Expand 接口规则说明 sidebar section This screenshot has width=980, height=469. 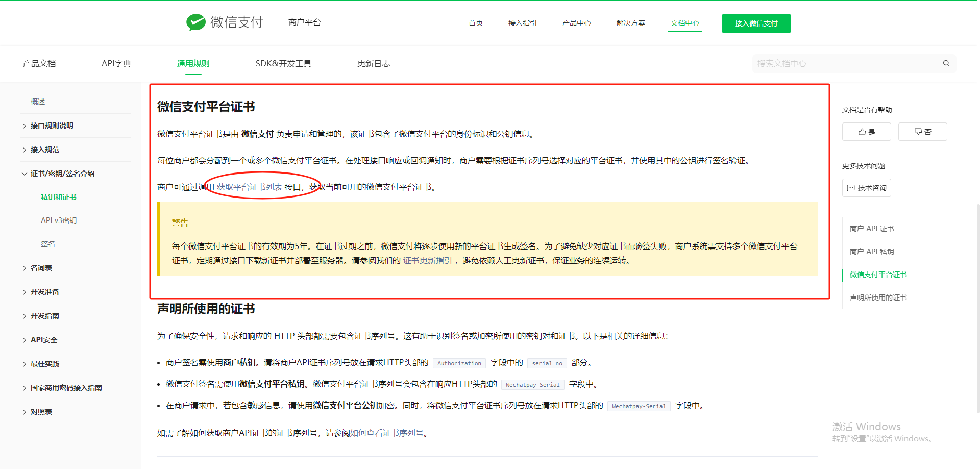[52, 126]
